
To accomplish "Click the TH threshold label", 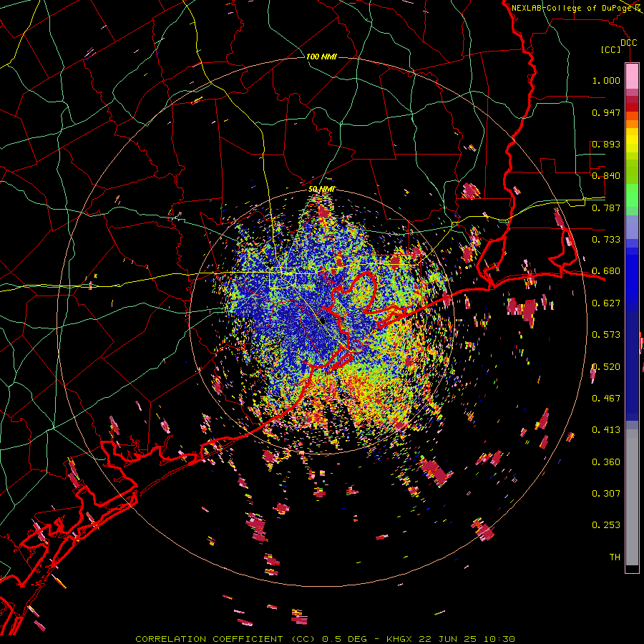I will click(x=615, y=557).
